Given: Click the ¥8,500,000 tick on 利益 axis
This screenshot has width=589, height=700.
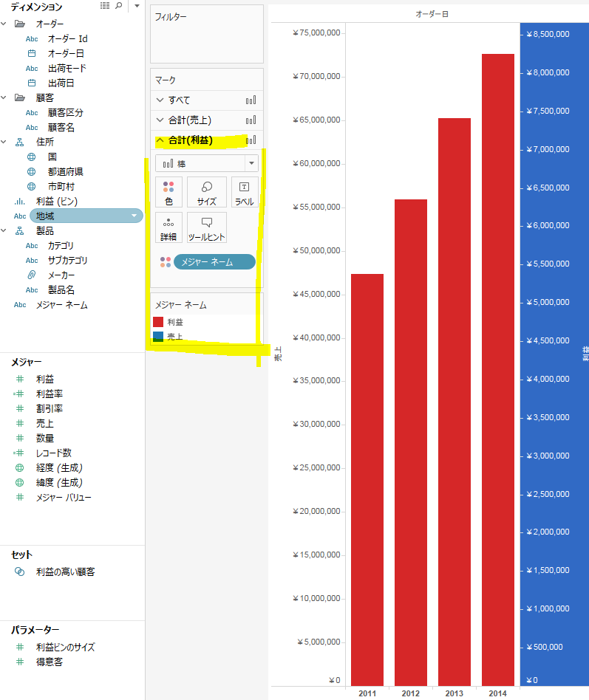Looking at the screenshot, I should coord(548,34).
